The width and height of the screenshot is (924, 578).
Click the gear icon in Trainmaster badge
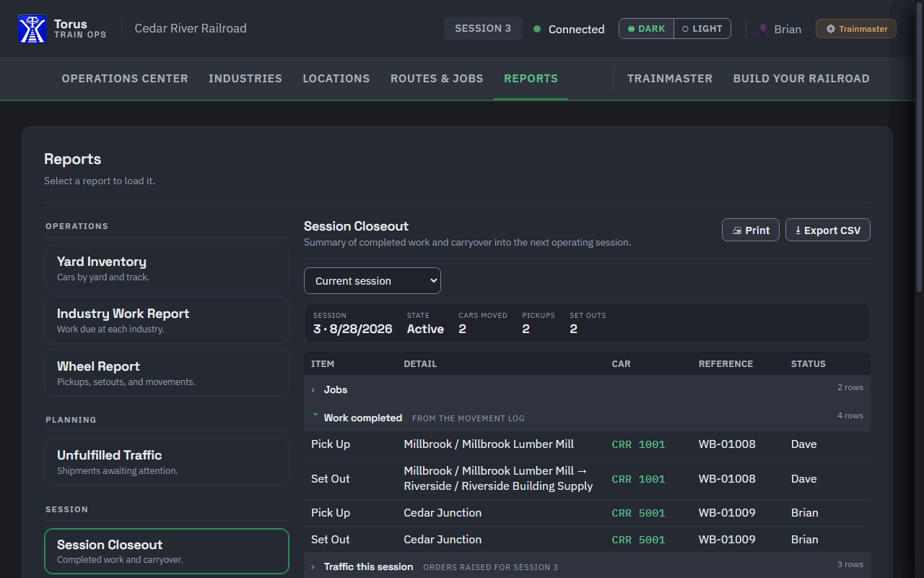831,29
